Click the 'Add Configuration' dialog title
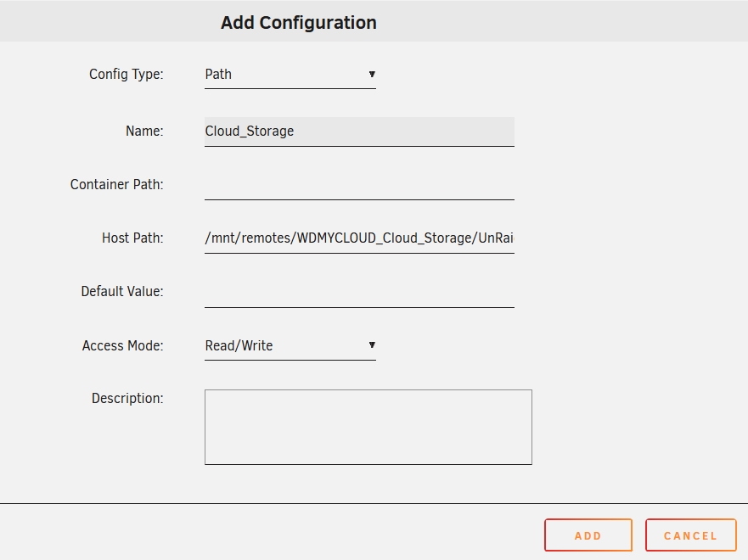This screenshot has height=560, width=748. click(x=298, y=23)
